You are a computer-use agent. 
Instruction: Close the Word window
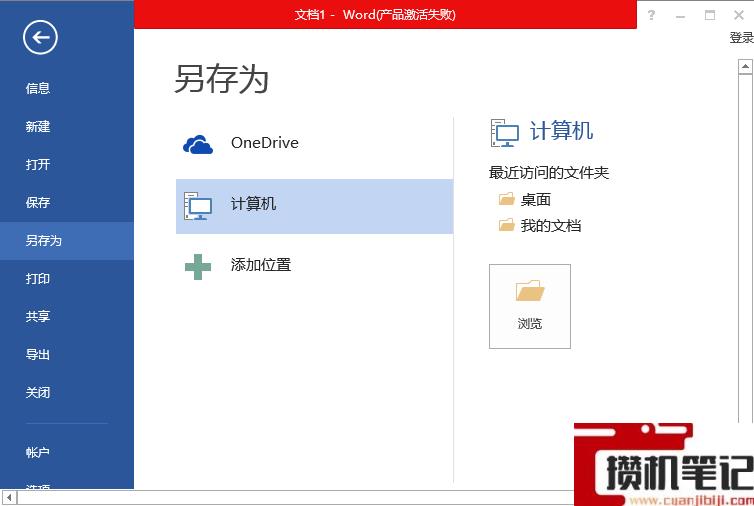tap(739, 15)
